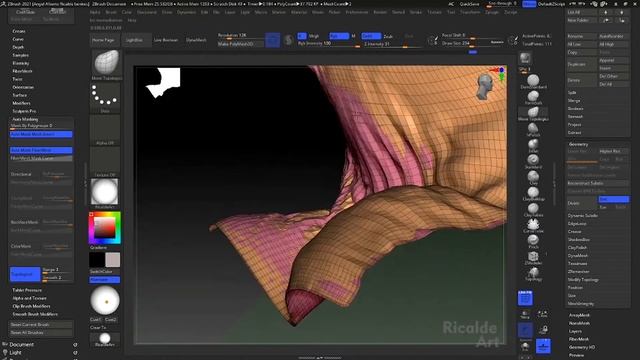This screenshot has height=360, width=640.
Task: Toggle the Rgb mode button
Action: (x=339, y=36)
